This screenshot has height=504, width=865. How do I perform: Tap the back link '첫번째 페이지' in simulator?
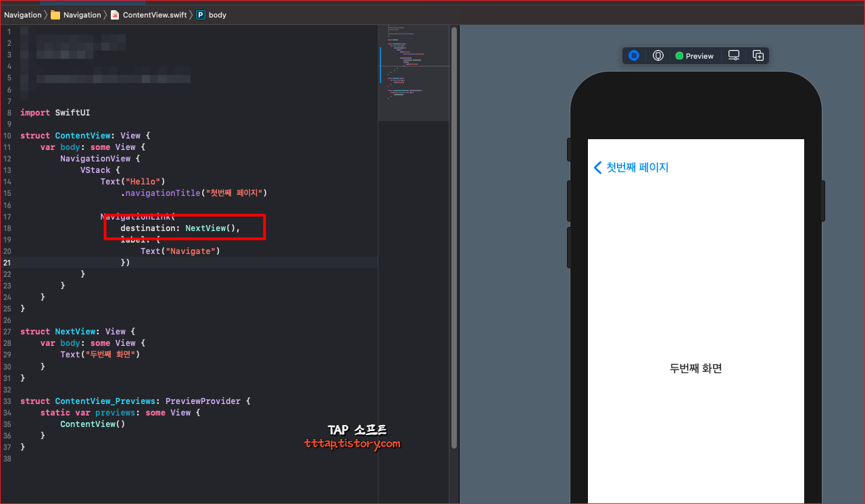(x=637, y=168)
